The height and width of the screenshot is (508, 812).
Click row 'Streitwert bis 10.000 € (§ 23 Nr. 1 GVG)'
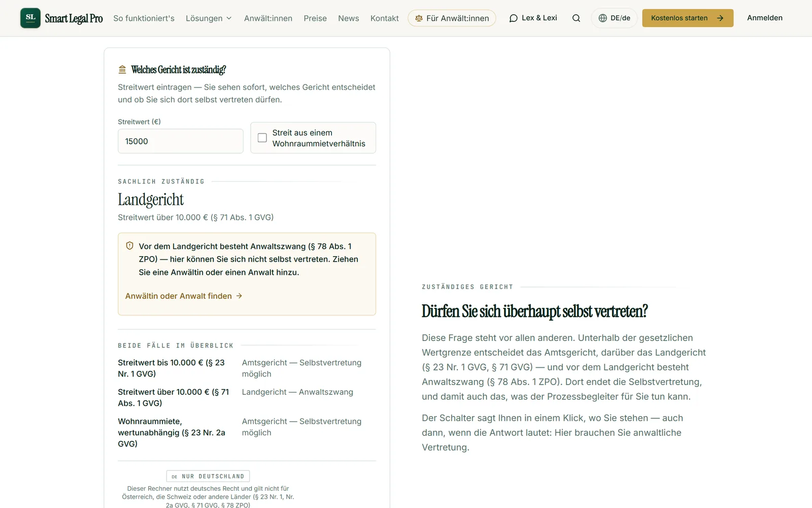(247, 368)
